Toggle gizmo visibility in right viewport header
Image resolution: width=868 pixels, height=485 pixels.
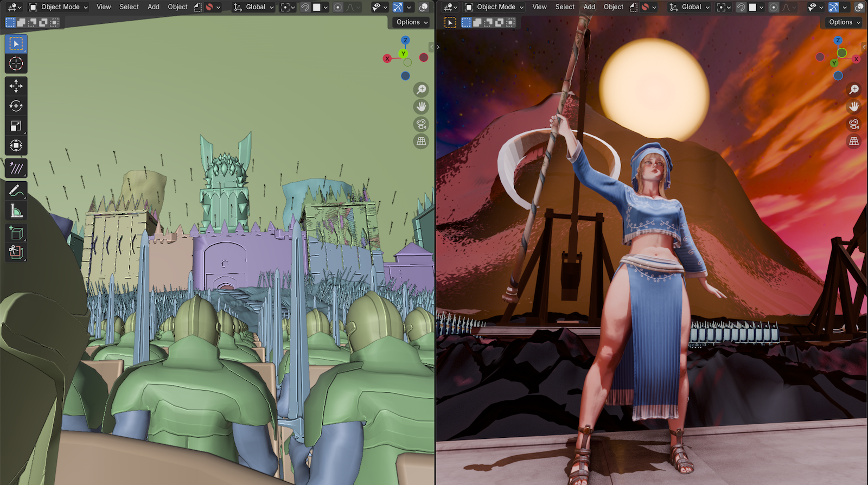[x=833, y=7]
